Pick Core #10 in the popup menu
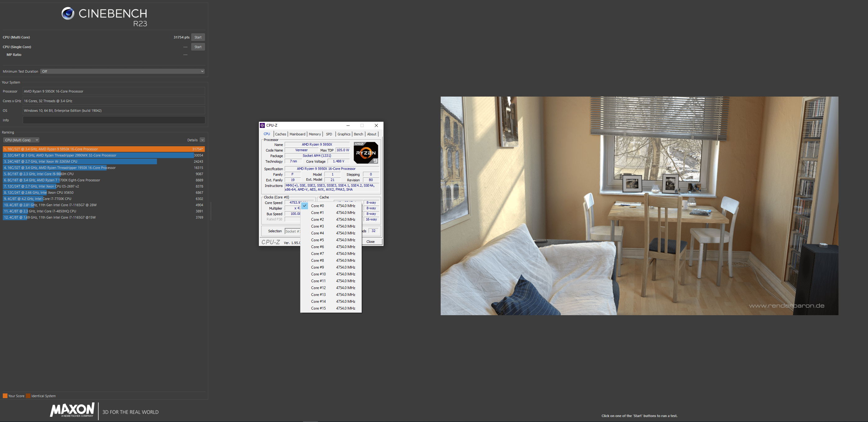 [331, 274]
